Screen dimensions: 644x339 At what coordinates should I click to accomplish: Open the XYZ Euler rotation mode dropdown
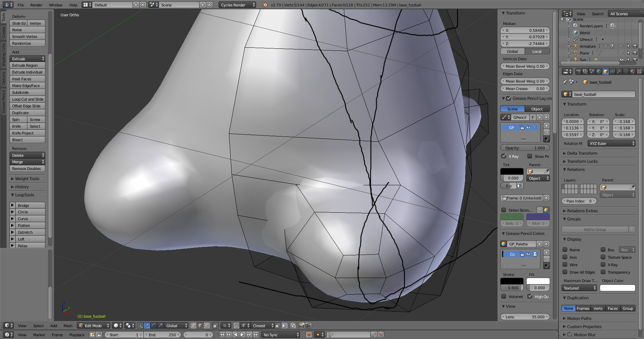pyautogui.click(x=612, y=143)
